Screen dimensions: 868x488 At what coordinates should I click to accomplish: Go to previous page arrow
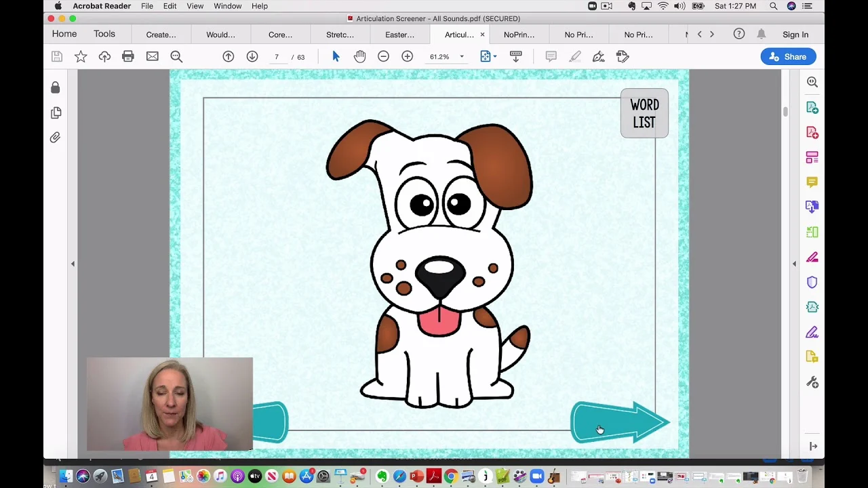229,57
